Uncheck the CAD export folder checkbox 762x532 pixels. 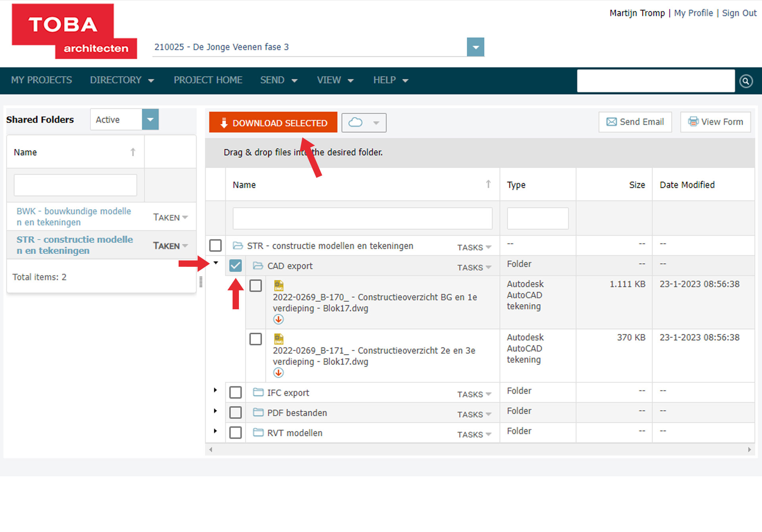point(235,266)
